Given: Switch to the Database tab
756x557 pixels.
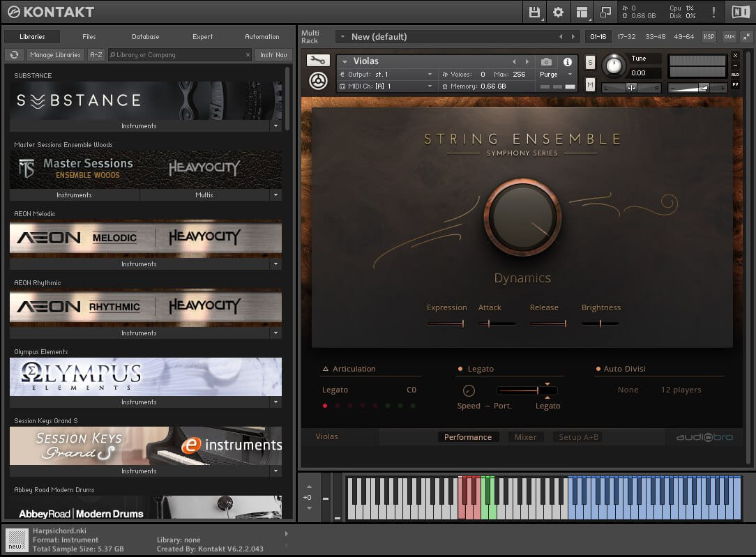Looking at the screenshot, I should 146,37.
